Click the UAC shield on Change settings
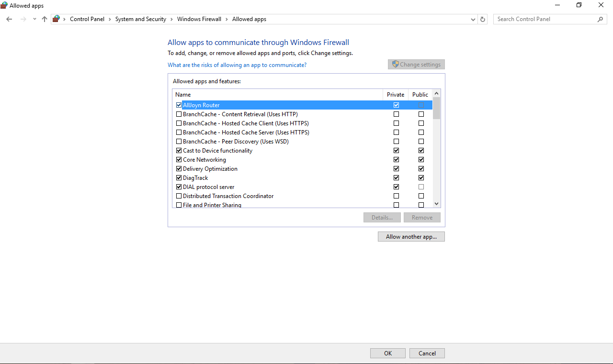Screen dimensions: 613x364 pyautogui.click(x=395, y=64)
